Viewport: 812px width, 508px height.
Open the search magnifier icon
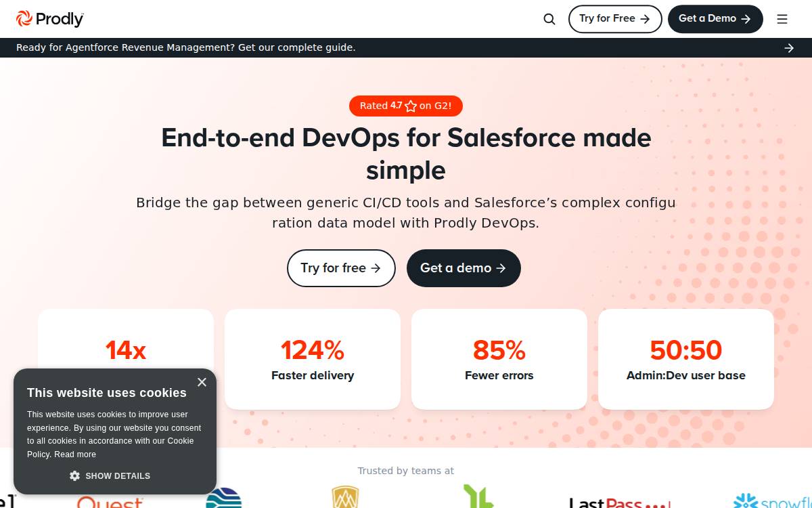(549, 19)
